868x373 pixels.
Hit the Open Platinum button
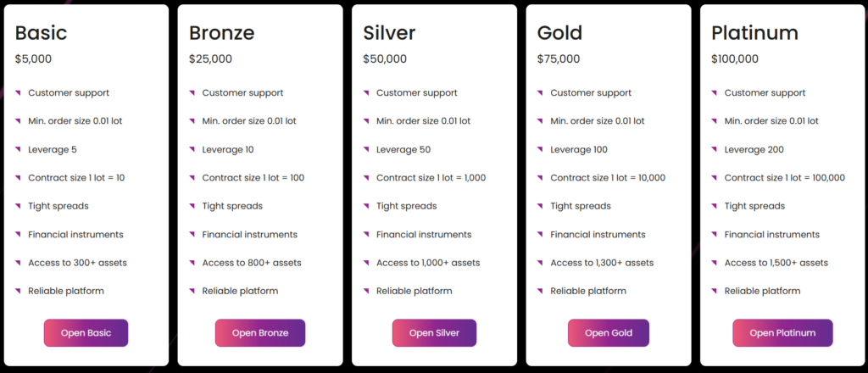coord(782,333)
